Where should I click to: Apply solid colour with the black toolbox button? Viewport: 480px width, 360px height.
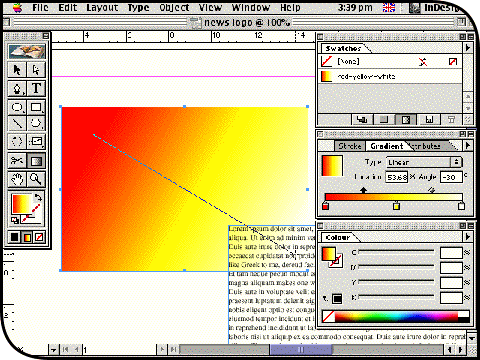pos(14,237)
